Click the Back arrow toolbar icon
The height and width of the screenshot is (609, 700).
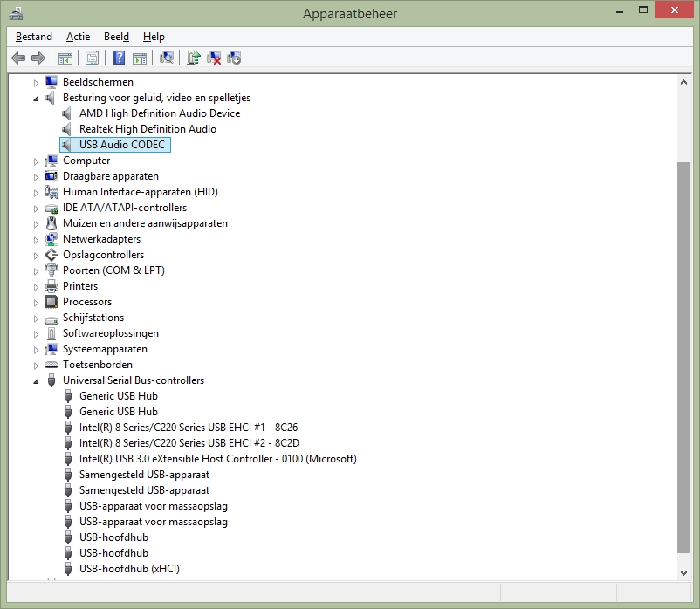click(x=18, y=58)
